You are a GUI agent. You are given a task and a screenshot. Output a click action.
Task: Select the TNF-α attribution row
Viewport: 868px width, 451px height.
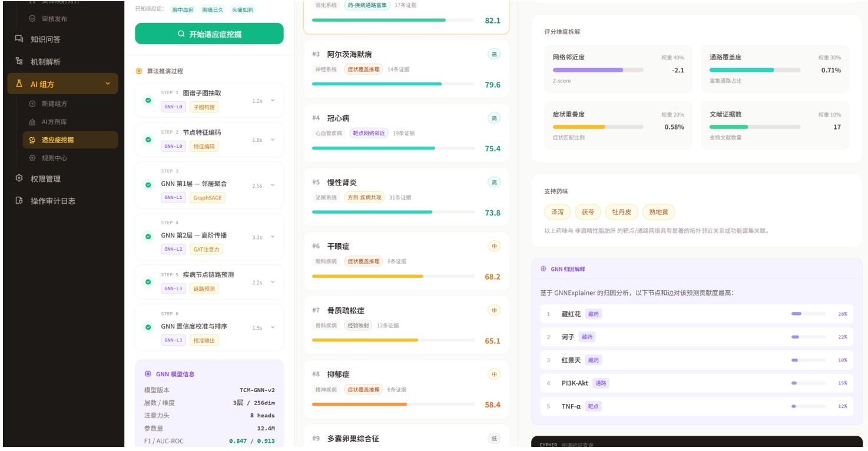click(x=697, y=406)
